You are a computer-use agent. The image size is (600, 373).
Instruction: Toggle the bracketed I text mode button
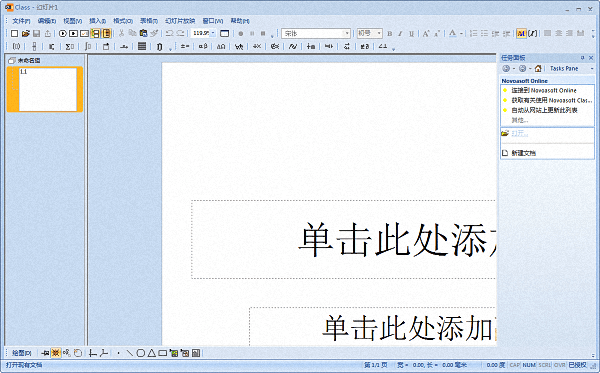click(x=532, y=34)
